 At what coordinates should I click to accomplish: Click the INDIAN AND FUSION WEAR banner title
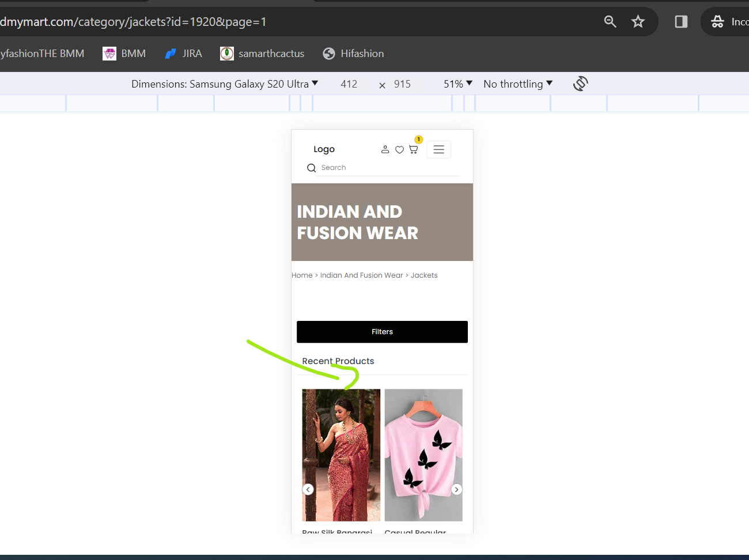pyautogui.click(x=358, y=222)
